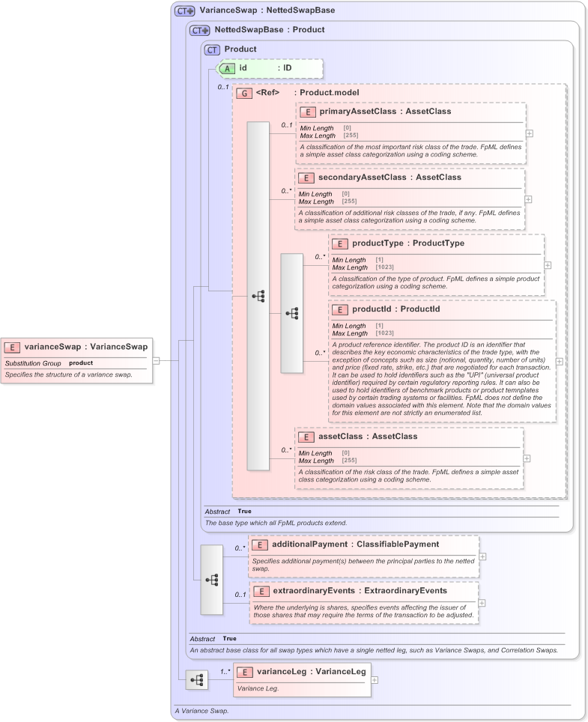Image resolution: width=588 pixels, height=722 pixels.
Task: Click the CT icon beside Product
Action: (212, 49)
